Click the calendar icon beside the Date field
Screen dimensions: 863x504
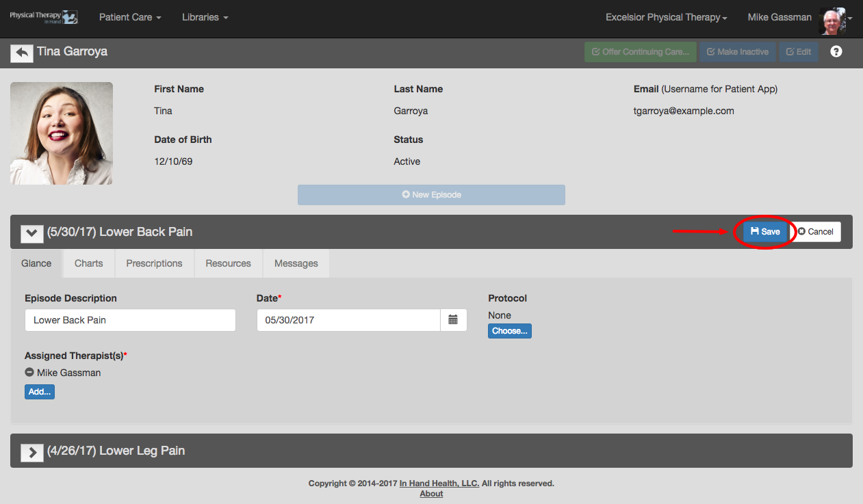click(453, 319)
